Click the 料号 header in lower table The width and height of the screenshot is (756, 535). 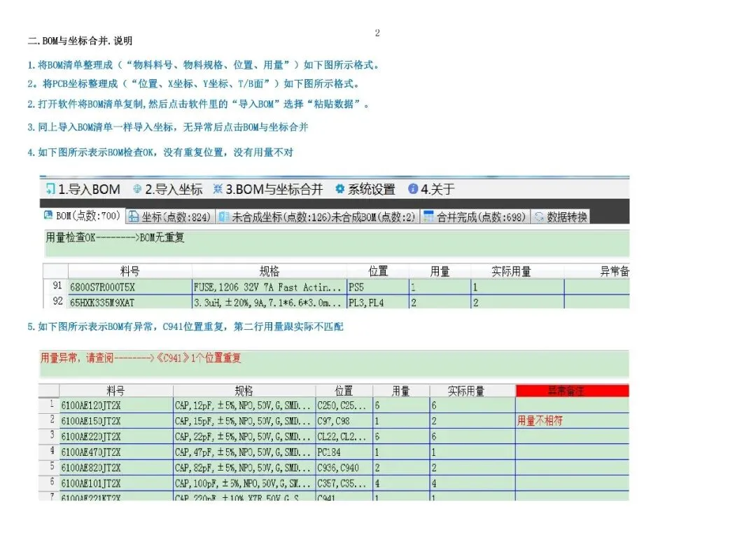[x=115, y=391]
